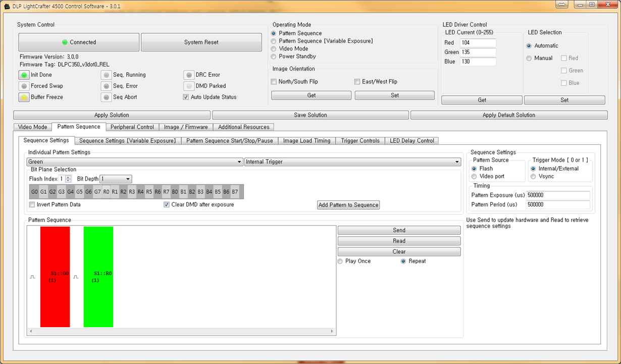This screenshot has width=621, height=364.
Task: Toggle Auto Update Status checkbox
Action: tap(186, 97)
